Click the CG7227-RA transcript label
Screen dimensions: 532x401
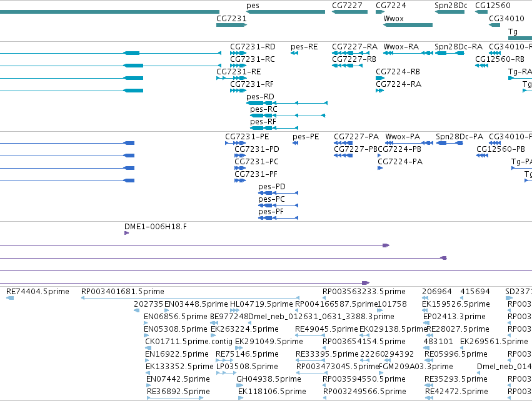point(355,47)
